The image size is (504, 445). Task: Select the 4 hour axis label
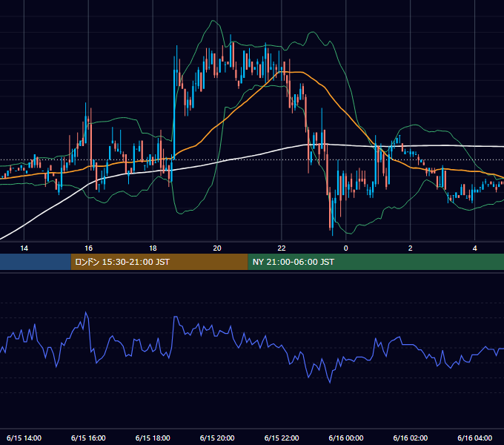[x=475, y=248]
